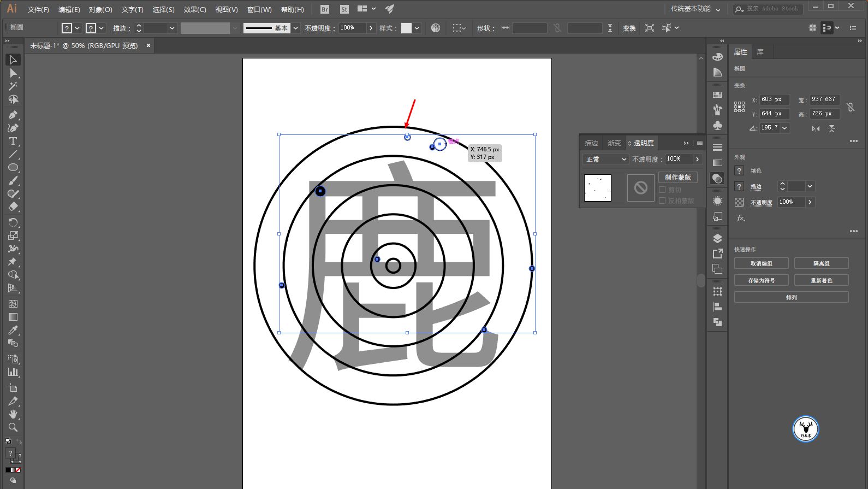Open the stroke weight dropdown in control bar

[x=172, y=28]
